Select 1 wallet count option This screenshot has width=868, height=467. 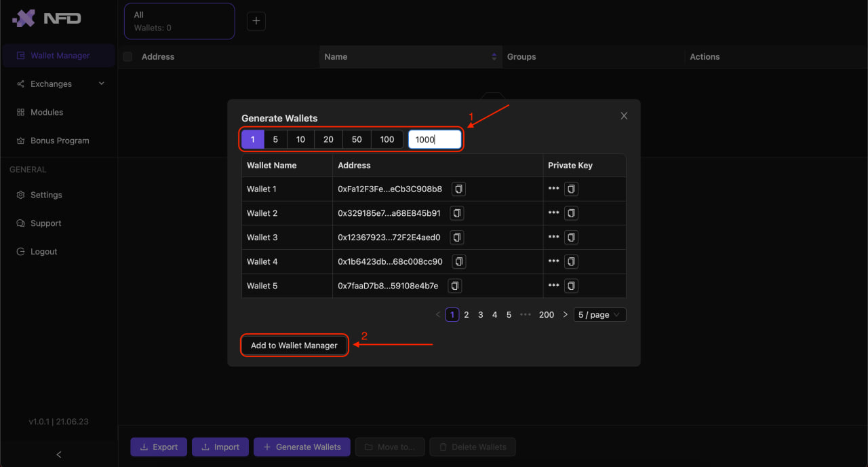tap(253, 139)
